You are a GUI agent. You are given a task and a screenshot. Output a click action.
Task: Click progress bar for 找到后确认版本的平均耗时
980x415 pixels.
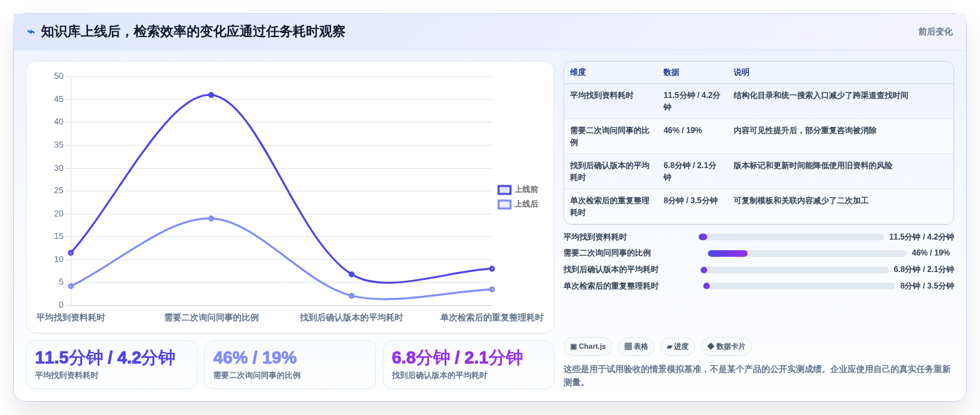(795, 270)
